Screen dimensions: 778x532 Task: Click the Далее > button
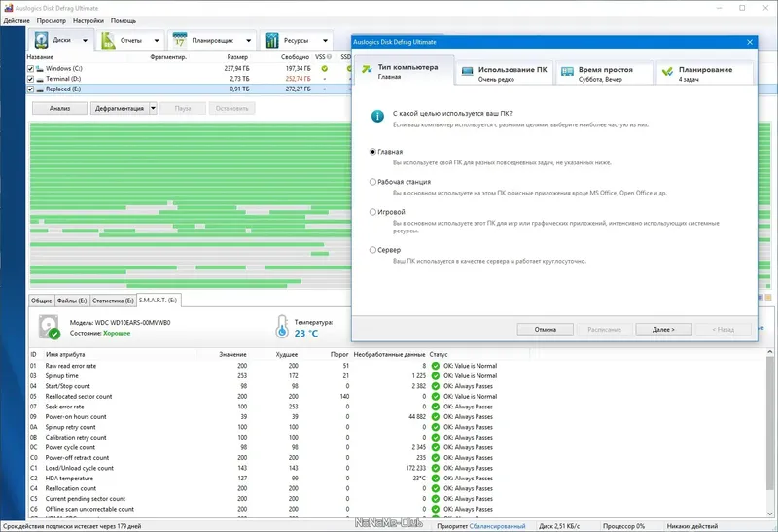pos(663,329)
